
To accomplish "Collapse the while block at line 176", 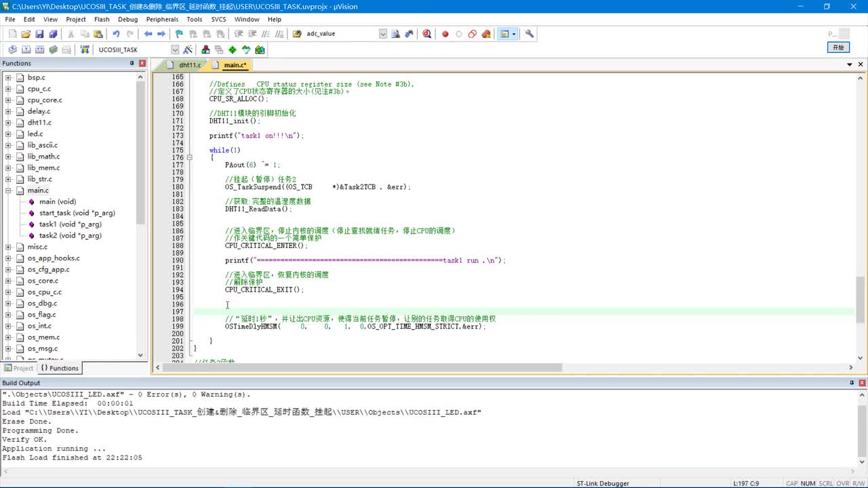I will [x=190, y=157].
